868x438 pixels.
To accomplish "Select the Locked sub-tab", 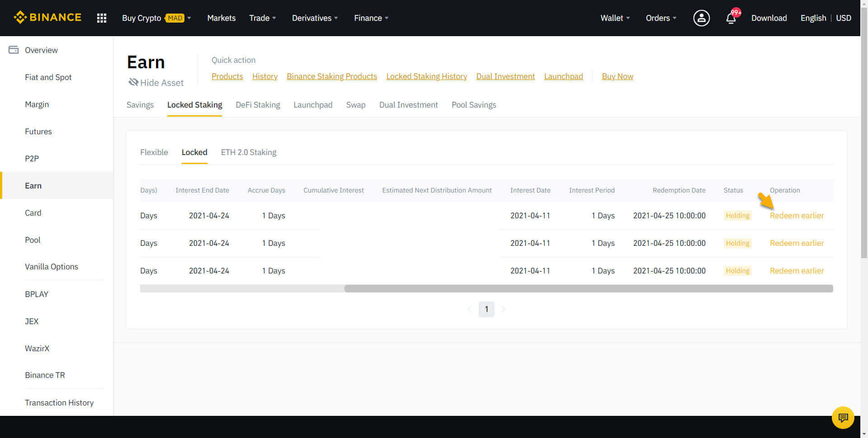I will [194, 152].
